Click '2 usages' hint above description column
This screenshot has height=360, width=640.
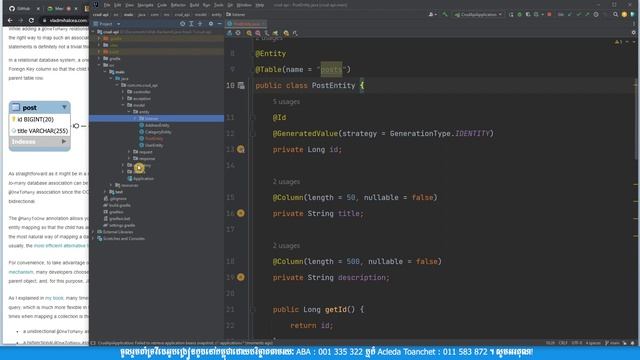coord(286,246)
